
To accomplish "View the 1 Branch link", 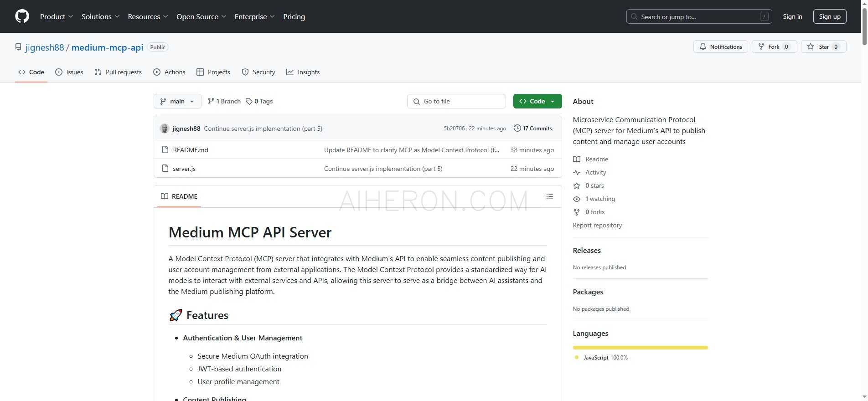I will [224, 101].
